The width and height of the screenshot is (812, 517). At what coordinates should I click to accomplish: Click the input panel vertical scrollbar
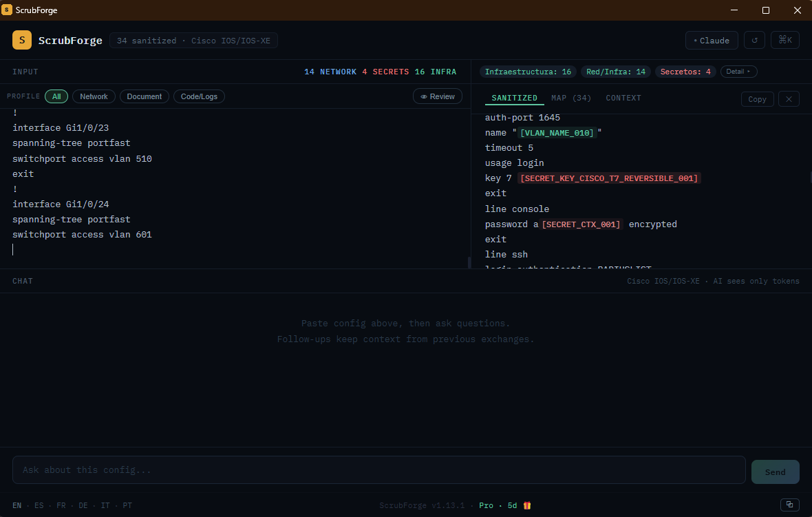469,262
